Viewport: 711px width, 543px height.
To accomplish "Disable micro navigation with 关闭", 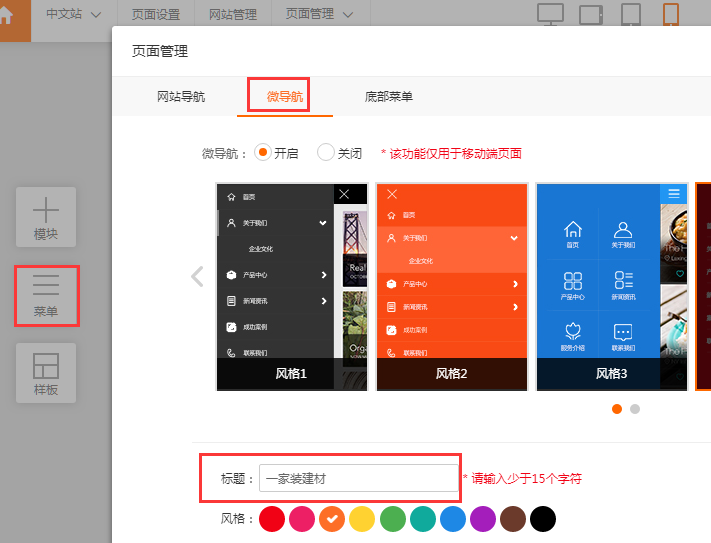I will tap(326, 153).
